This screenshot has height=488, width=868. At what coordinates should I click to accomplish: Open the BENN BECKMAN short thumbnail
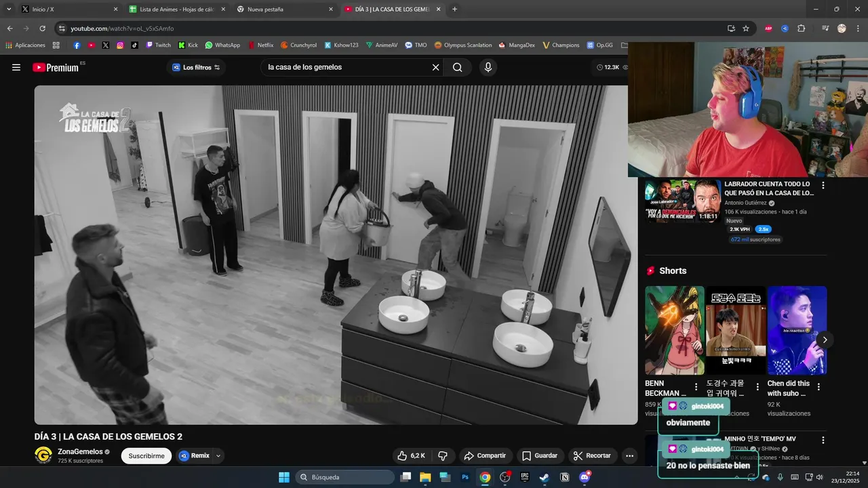675,330
